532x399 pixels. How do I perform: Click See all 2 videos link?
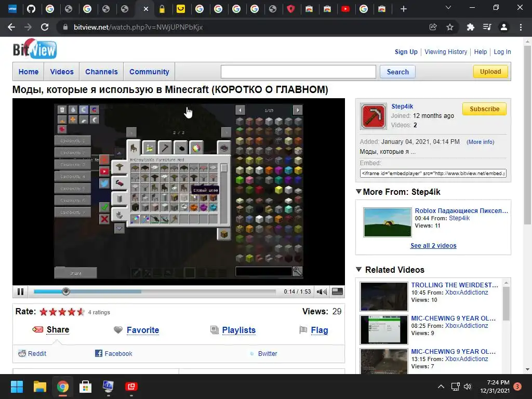[433, 246]
